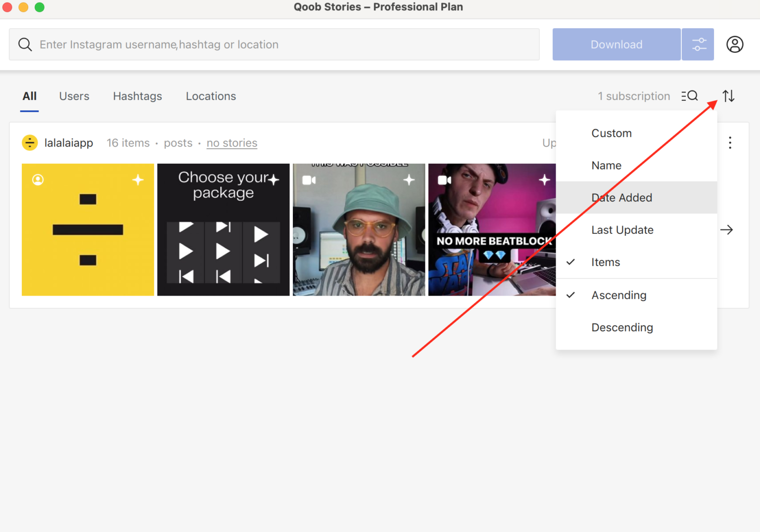Click sparkle icon on yellow logo thumbnail
760x532 pixels.
(138, 180)
